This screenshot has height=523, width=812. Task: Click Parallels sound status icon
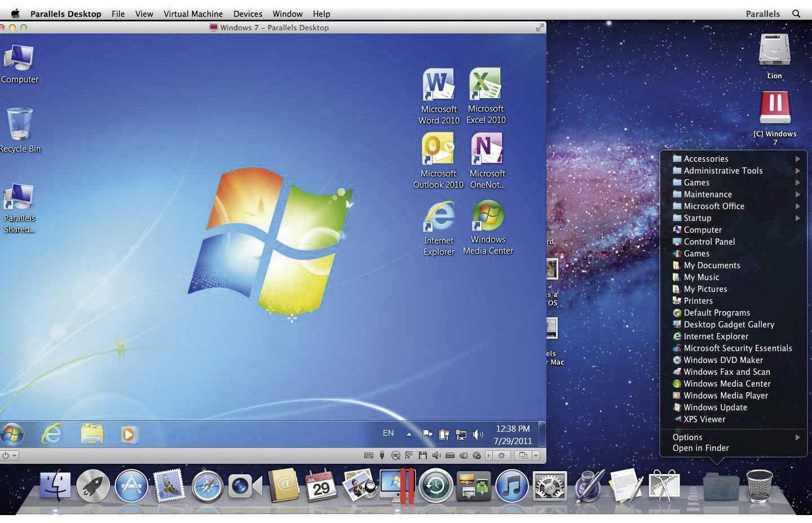(436, 455)
